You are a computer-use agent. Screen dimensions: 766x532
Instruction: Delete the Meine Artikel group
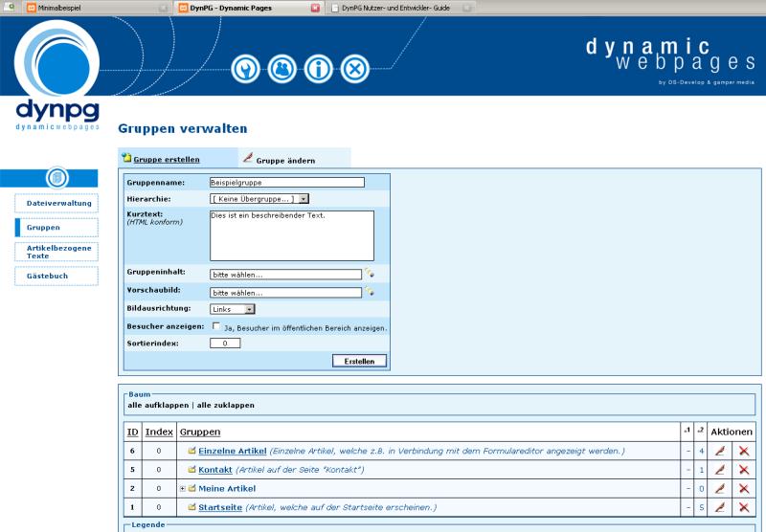coord(743,489)
